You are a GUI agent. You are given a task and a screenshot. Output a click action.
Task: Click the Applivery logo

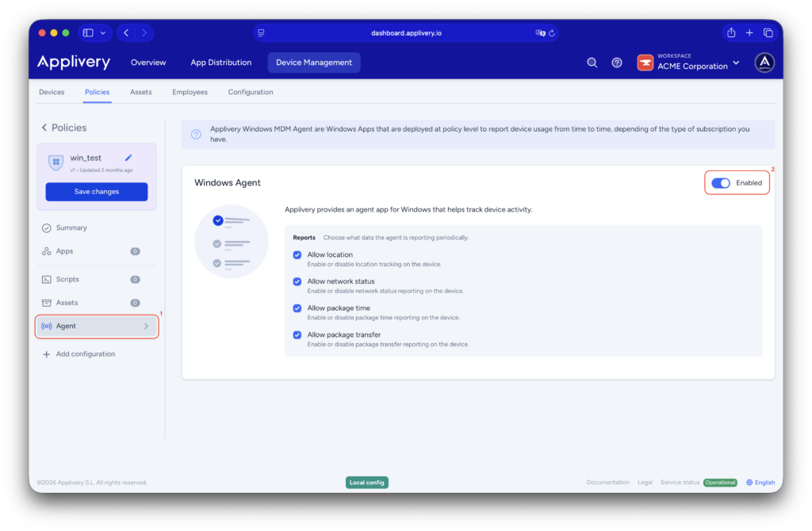[x=73, y=62]
